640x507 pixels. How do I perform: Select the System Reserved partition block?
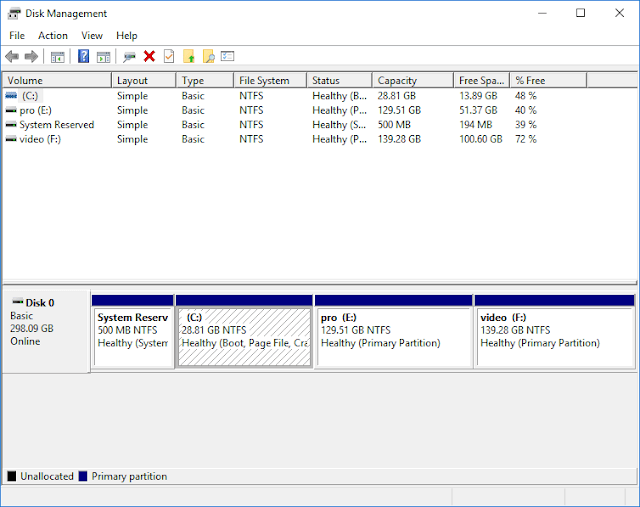tap(133, 331)
